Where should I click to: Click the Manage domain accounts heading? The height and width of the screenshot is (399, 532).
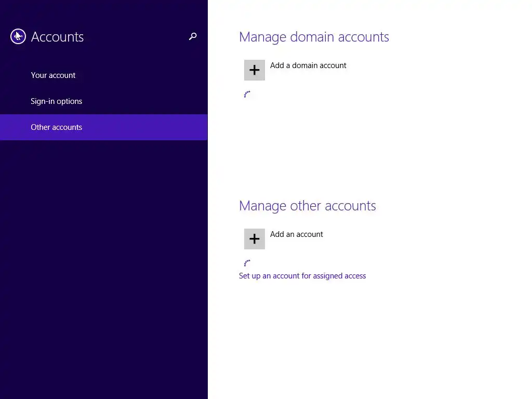pyautogui.click(x=314, y=37)
